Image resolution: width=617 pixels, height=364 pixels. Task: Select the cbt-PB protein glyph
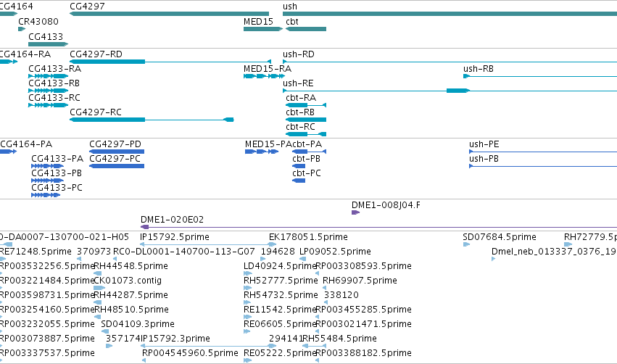click(299, 166)
